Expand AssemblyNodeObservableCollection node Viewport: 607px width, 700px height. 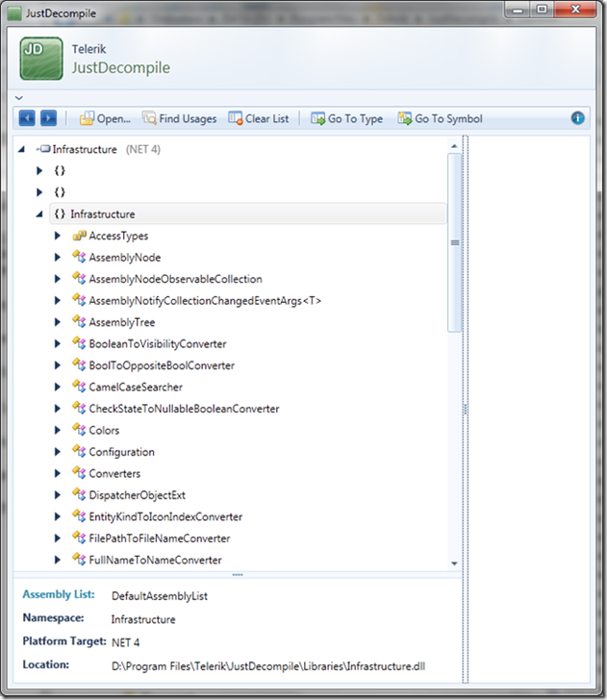pyautogui.click(x=57, y=279)
